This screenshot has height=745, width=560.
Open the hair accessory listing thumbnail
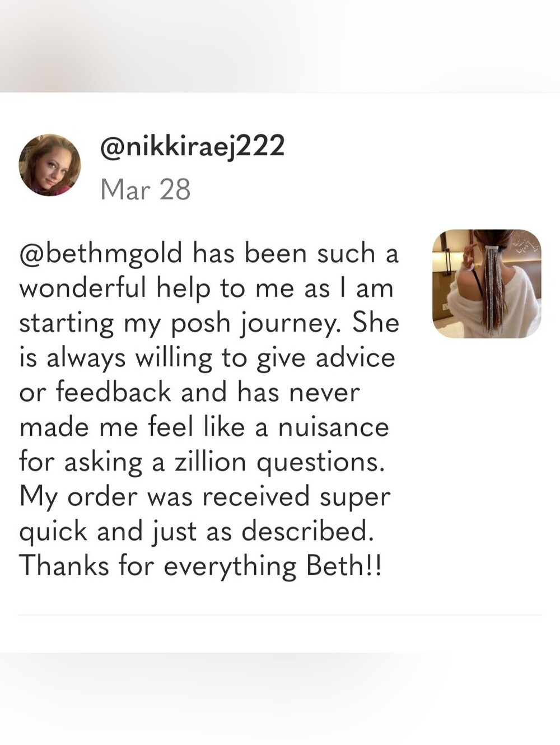[x=487, y=283]
